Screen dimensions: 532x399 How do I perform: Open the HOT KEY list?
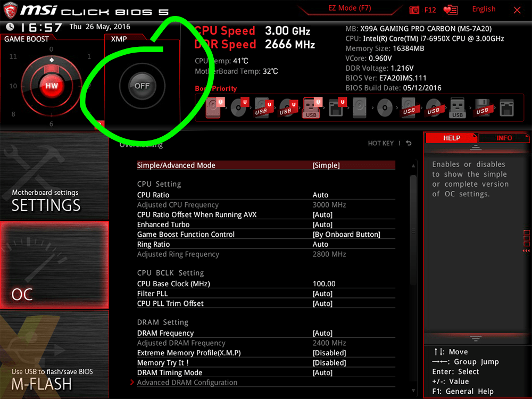(x=381, y=143)
